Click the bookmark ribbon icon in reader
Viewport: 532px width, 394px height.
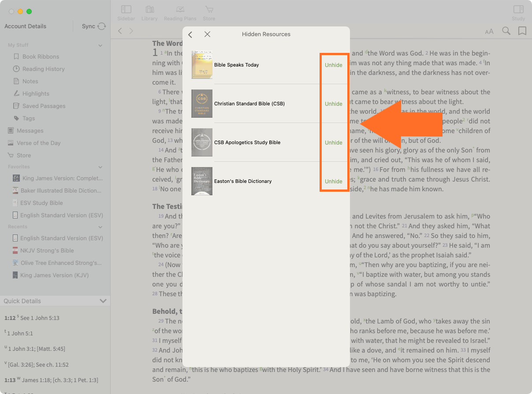(522, 31)
